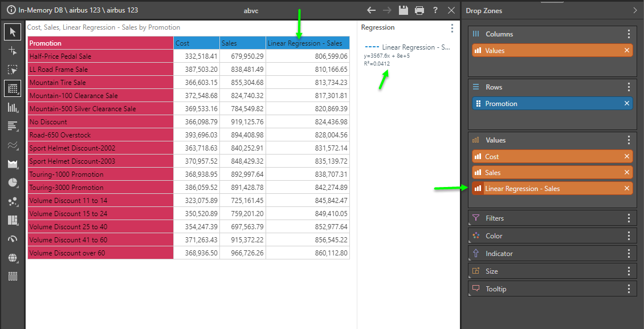Print the current report
Viewport: 644px width, 329px height.
pos(419,10)
